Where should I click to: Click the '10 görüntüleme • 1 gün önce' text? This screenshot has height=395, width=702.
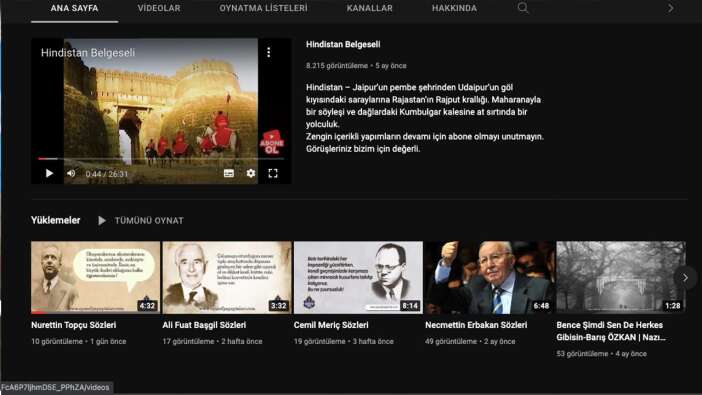point(79,341)
